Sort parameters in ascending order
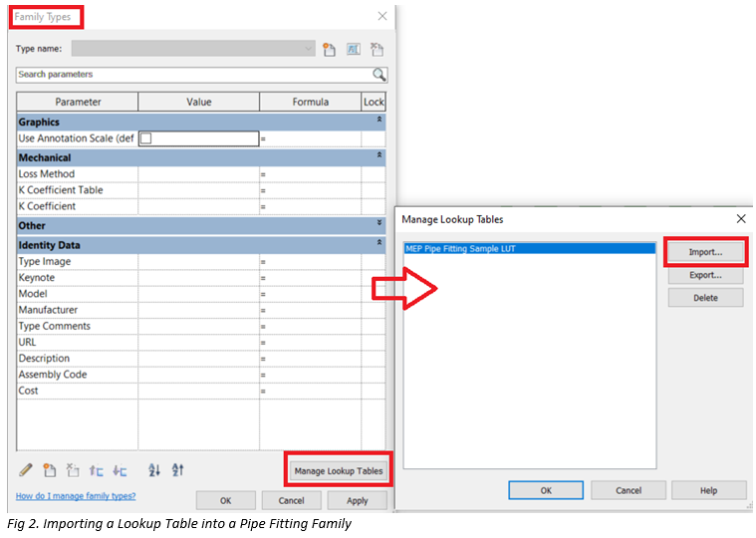Viewport: 756px width, 538px height. point(154,469)
